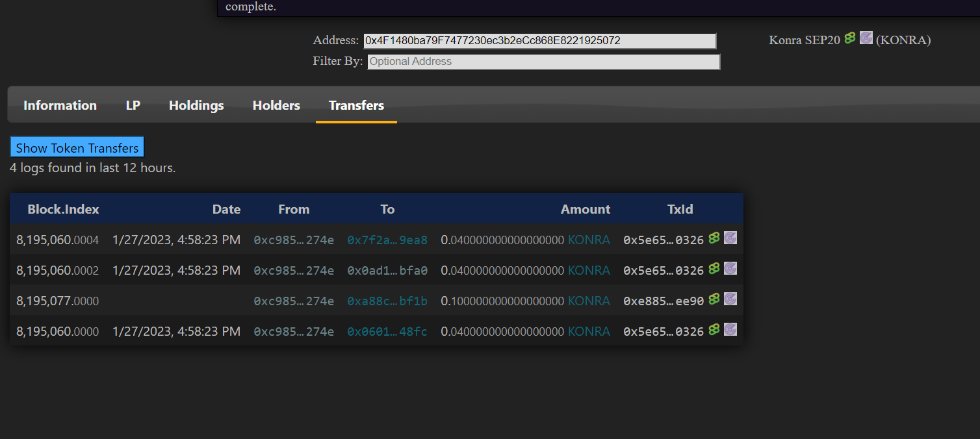Click the TxId column header
980x439 pixels.
(x=680, y=209)
